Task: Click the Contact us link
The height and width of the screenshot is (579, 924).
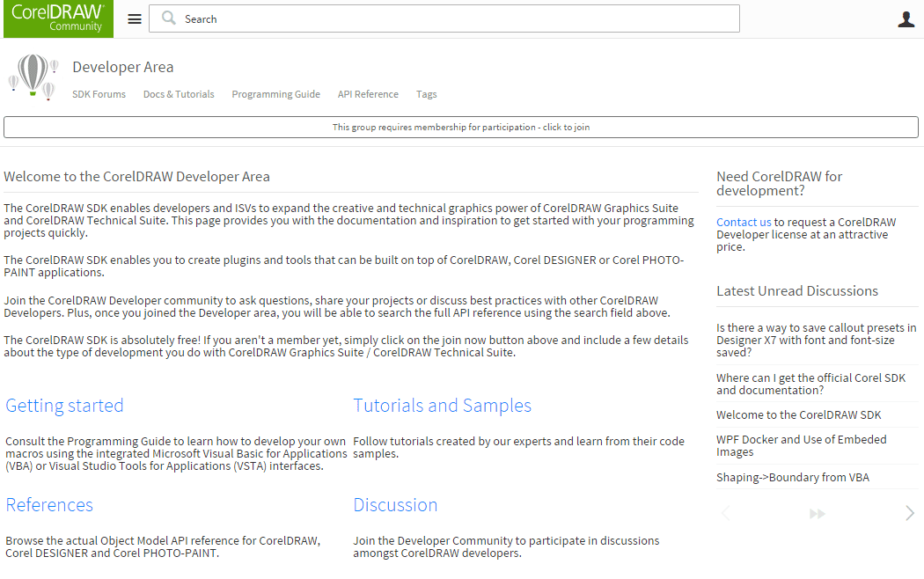Action: click(x=744, y=222)
